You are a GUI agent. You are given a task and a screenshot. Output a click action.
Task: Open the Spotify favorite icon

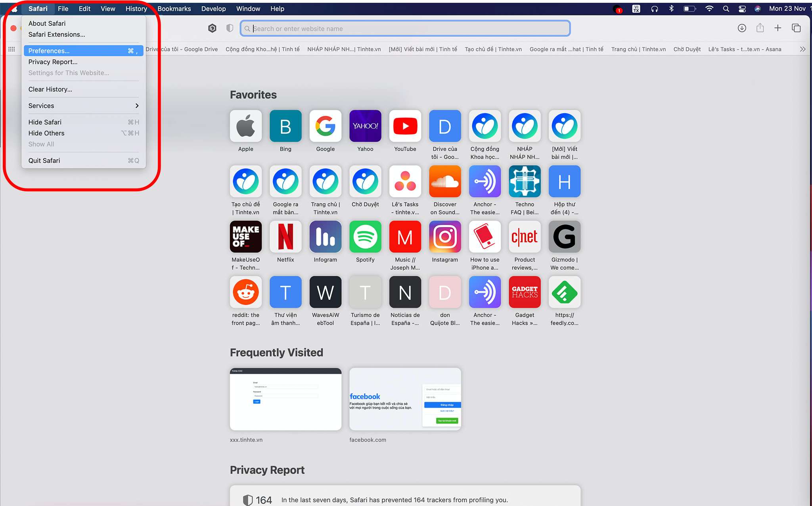(365, 237)
